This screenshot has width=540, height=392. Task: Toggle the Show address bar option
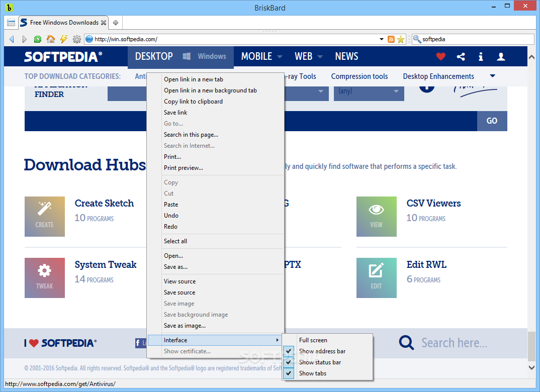(327, 351)
